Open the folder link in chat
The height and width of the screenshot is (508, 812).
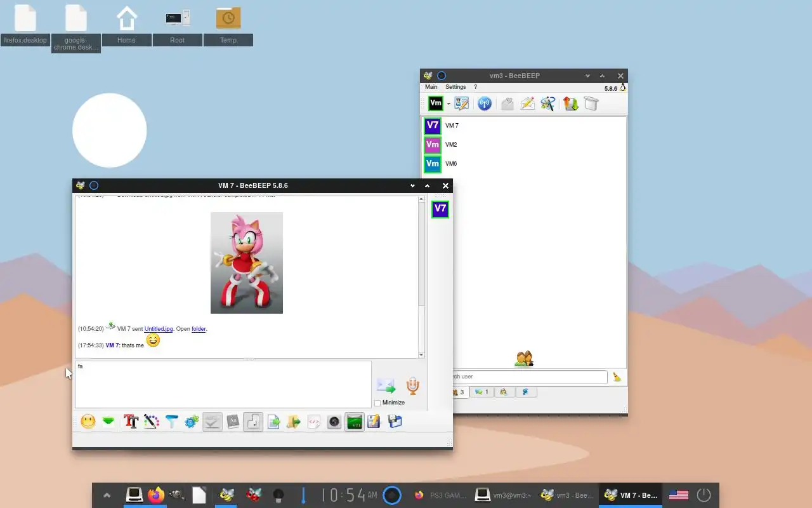tap(199, 329)
